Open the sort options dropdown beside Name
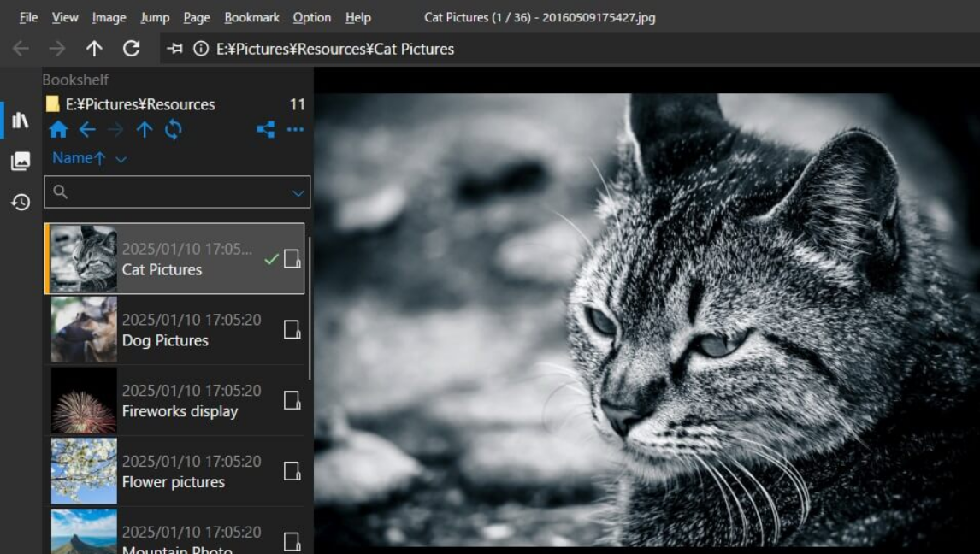980x554 pixels. [119, 159]
